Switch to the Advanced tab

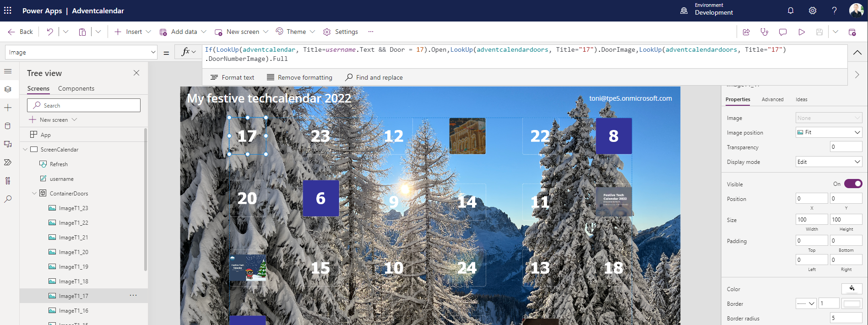pos(772,99)
